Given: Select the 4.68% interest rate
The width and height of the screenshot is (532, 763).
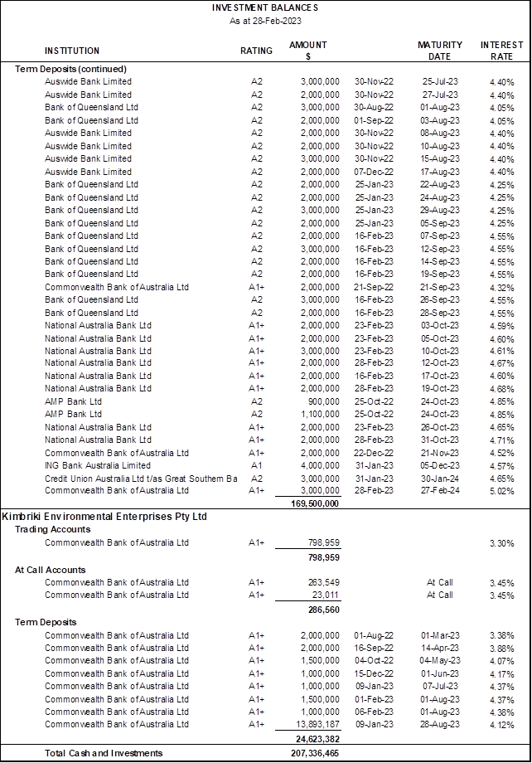Looking at the screenshot, I should pos(502,389).
